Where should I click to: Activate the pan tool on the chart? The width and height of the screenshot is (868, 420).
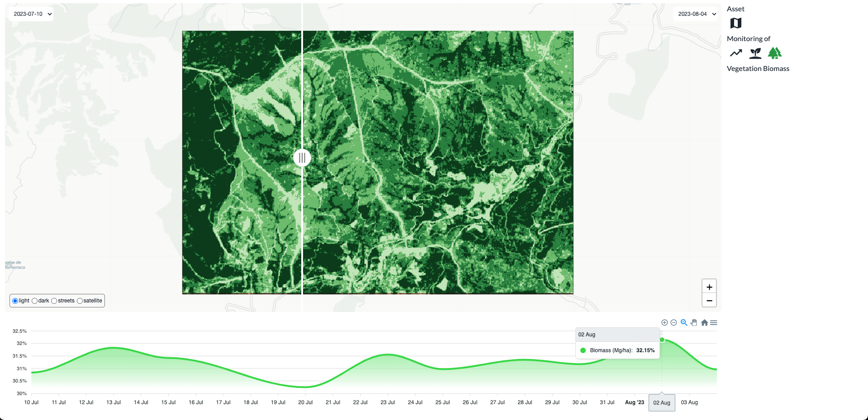pos(693,322)
